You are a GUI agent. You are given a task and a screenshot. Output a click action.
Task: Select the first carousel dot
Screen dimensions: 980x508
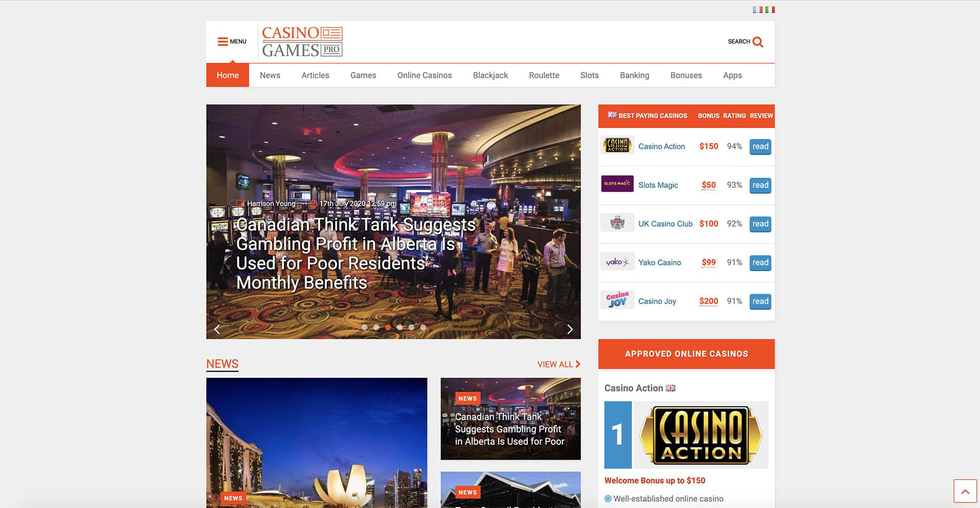[364, 327]
